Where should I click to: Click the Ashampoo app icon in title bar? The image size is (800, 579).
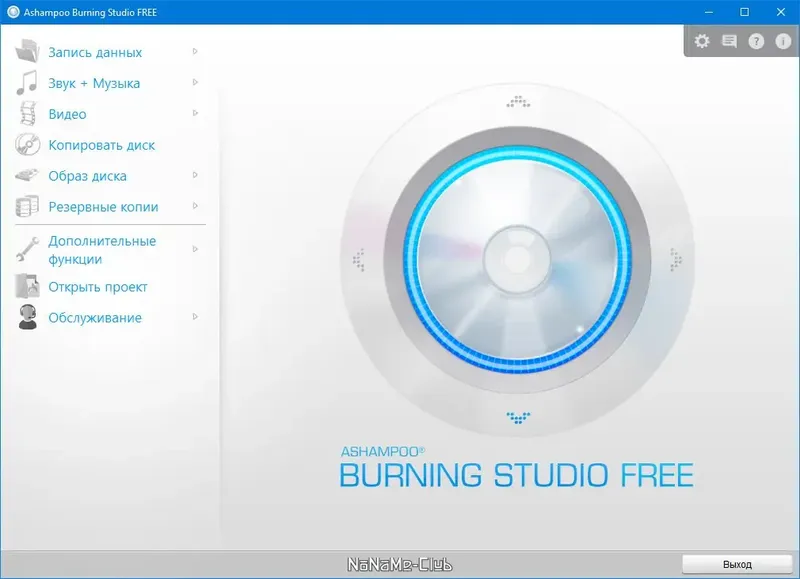pos(13,12)
